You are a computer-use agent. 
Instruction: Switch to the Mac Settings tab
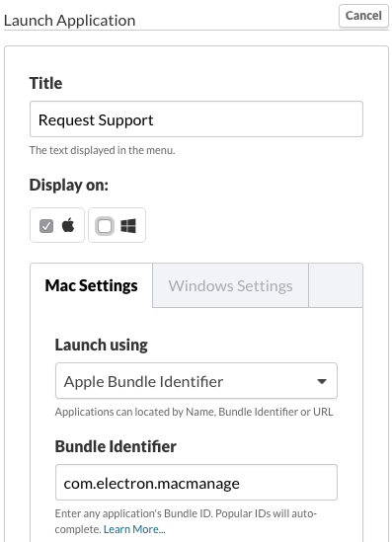(91, 285)
